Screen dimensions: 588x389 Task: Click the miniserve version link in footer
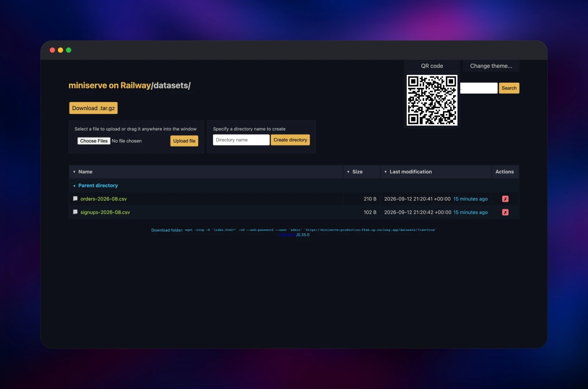287,235
